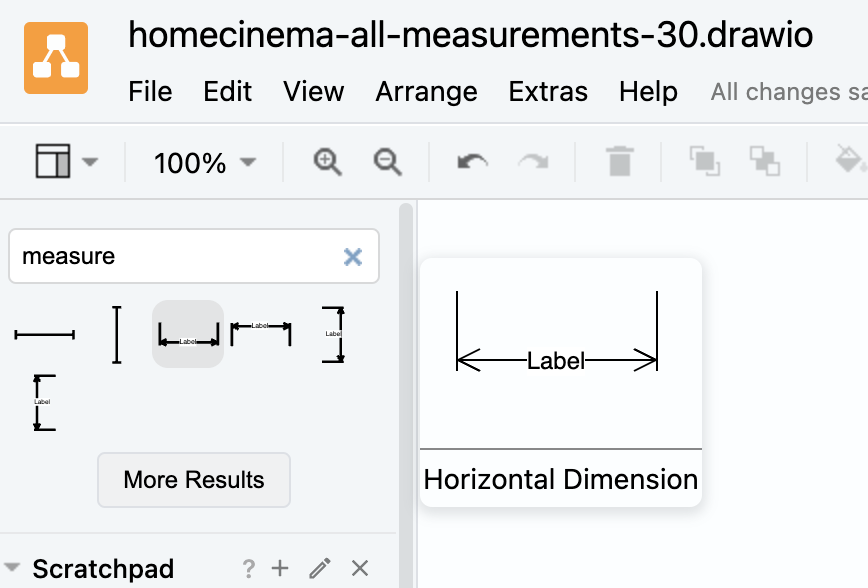This screenshot has width=868, height=588.
Task: Select the highlighted Horizontal Dimension shape thumbnail
Action: tap(188, 334)
